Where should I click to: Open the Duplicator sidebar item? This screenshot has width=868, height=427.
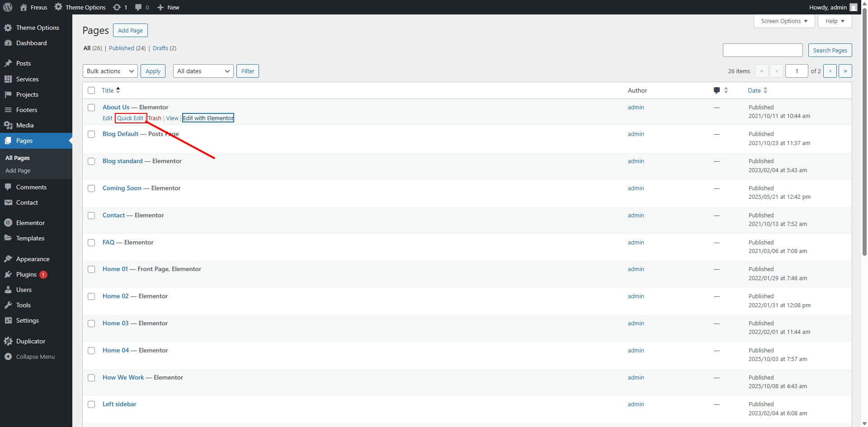tap(30, 341)
